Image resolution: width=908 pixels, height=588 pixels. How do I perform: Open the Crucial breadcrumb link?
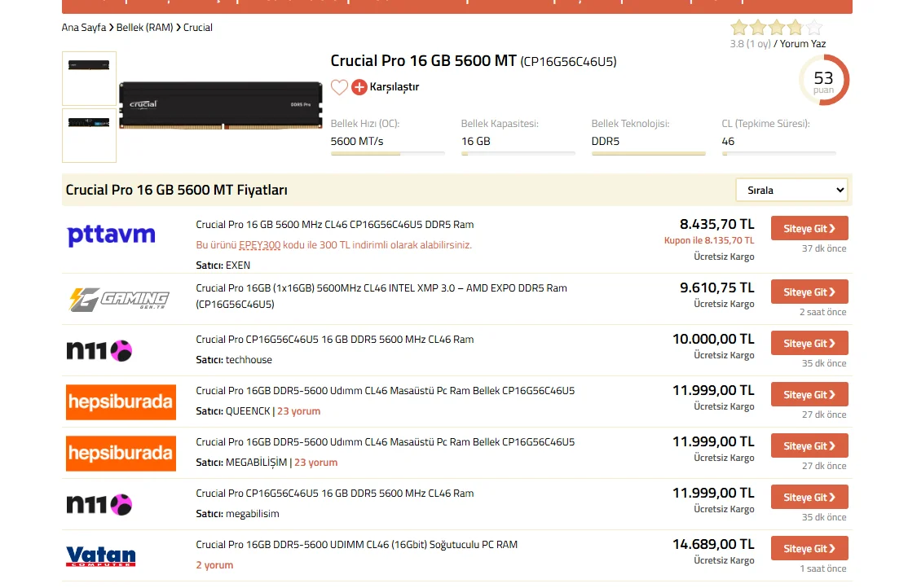198,27
